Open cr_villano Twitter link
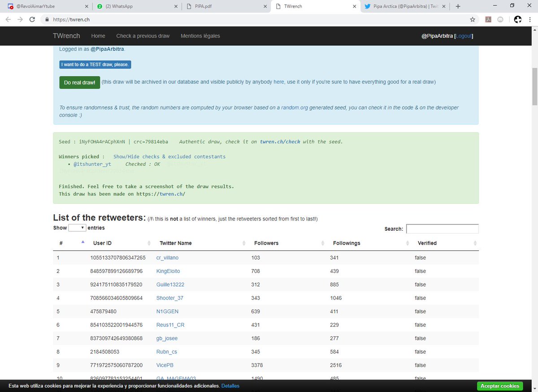 pyautogui.click(x=168, y=258)
